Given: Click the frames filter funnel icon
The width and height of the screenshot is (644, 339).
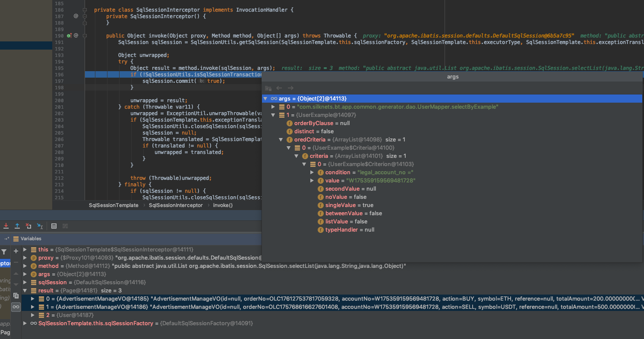Looking at the screenshot, I should [x=4, y=251].
